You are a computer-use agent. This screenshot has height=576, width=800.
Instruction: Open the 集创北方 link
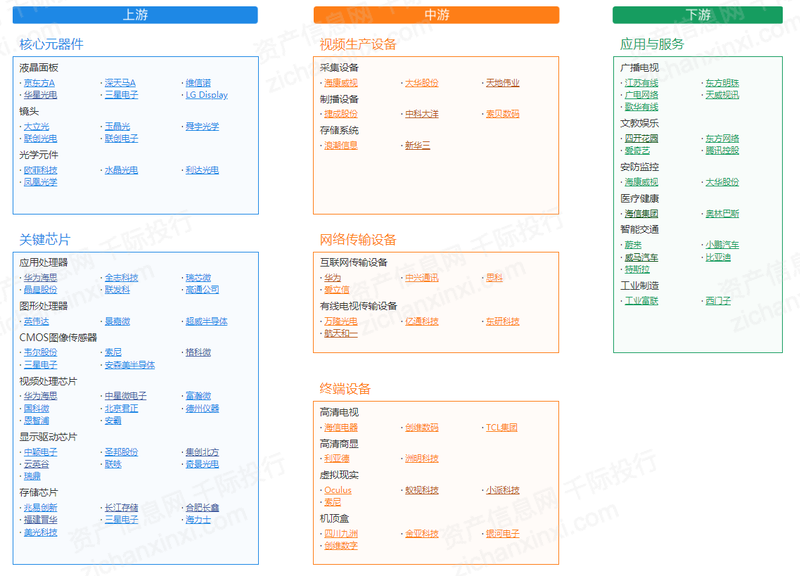coord(202,452)
